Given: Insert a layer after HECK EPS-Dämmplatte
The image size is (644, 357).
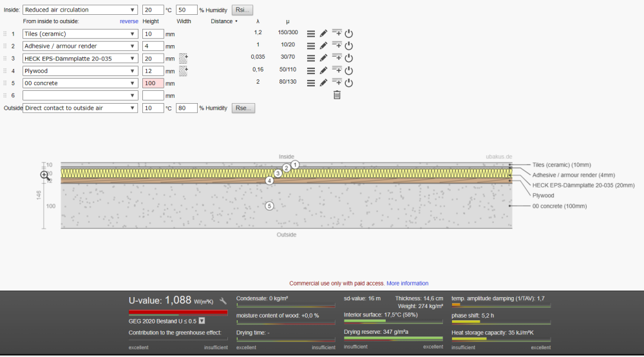Looking at the screenshot, I should [x=336, y=57].
